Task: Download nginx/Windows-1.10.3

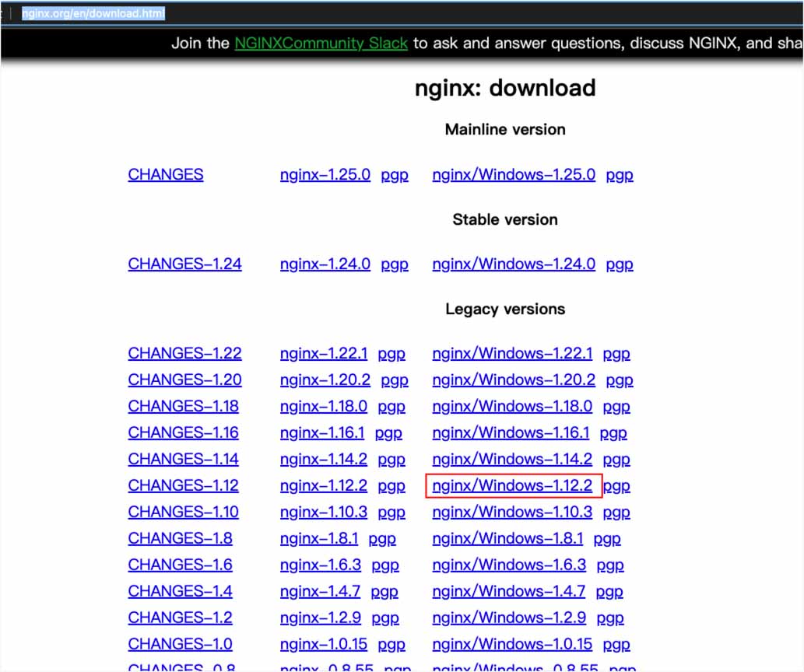Action: 512,512
